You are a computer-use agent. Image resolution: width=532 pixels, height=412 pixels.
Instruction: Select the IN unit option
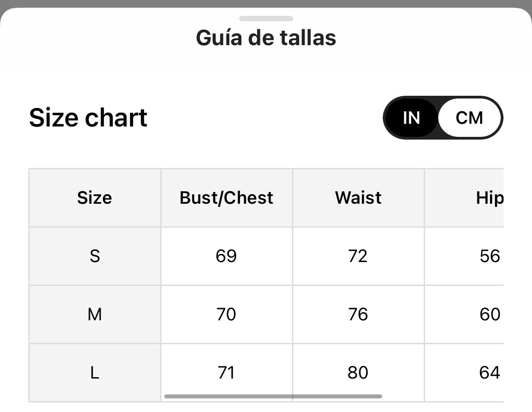(x=411, y=118)
